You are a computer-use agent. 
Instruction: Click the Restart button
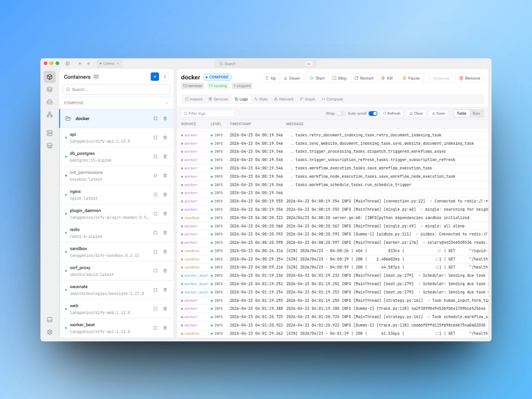point(364,78)
